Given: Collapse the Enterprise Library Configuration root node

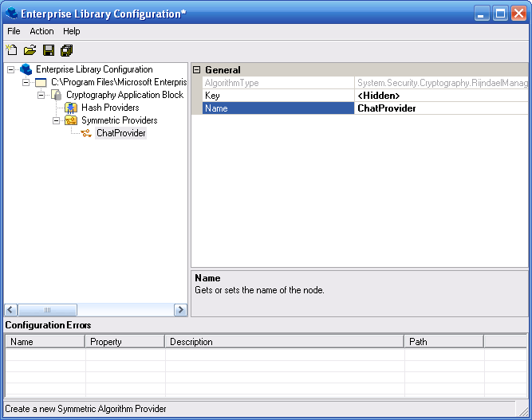Looking at the screenshot, I should point(11,69).
